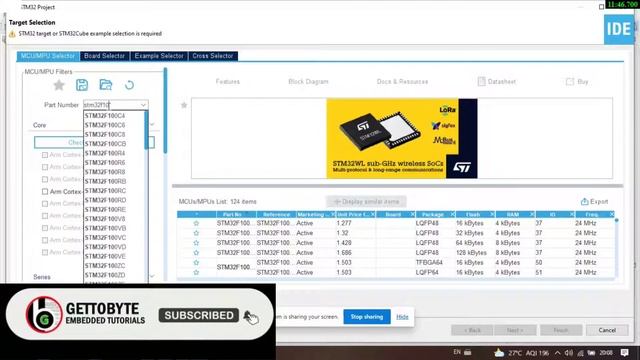
Task: Click Display similar items button
Action: pyautogui.click(x=366, y=202)
